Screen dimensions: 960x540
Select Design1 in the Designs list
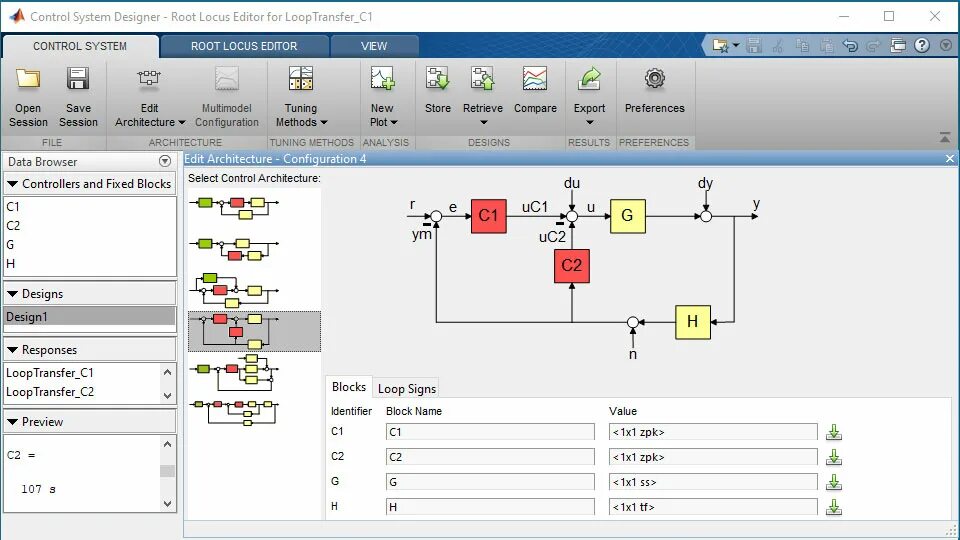point(89,317)
